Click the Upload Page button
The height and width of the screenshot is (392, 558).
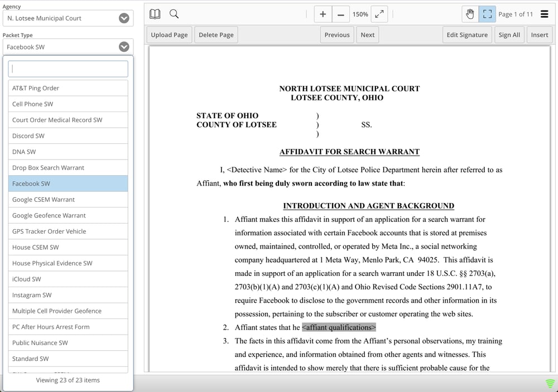(x=169, y=35)
